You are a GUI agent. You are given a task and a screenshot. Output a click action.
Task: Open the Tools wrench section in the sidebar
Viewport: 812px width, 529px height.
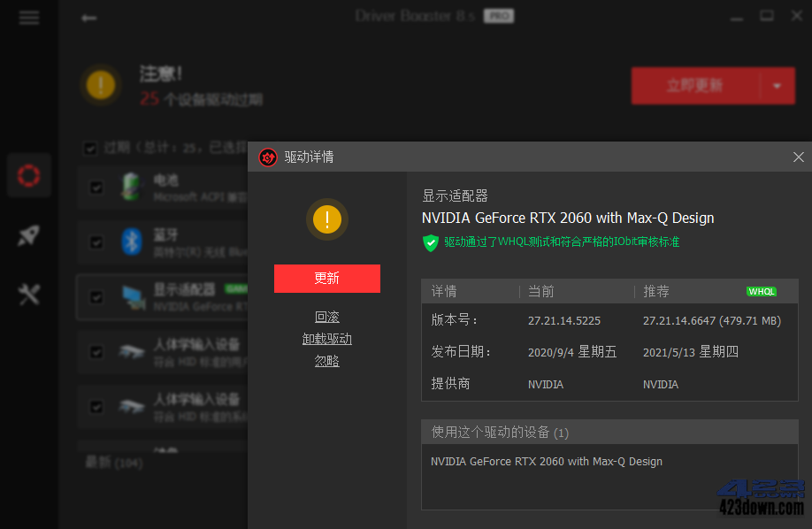[x=29, y=295]
